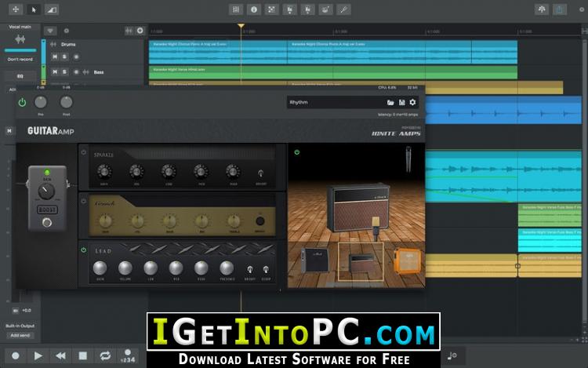Click the drum kit icon in toolbar

point(325,9)
